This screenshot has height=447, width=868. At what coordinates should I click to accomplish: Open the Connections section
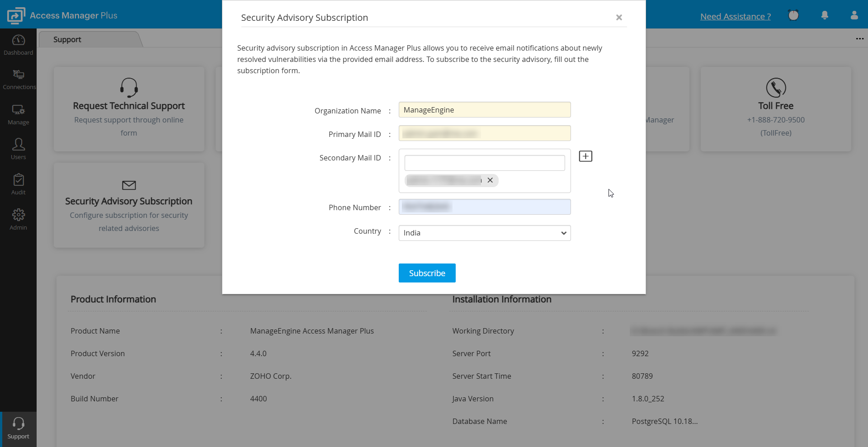[18, 79]
